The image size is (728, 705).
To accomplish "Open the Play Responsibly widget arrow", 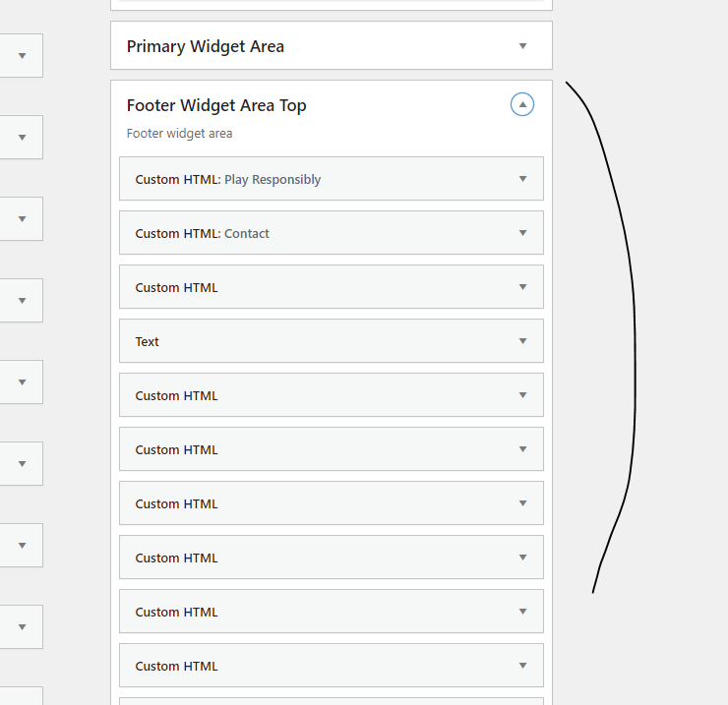I will coord(522,179).
